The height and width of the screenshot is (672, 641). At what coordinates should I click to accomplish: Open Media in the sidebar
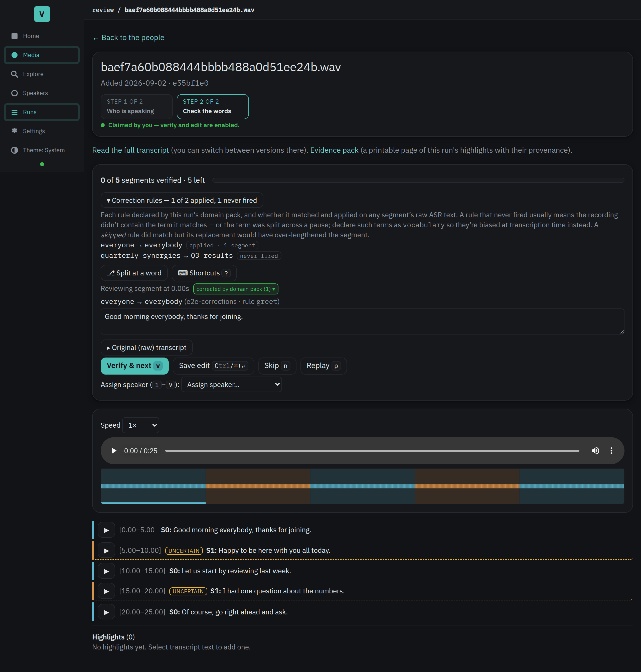coord(42,55)
